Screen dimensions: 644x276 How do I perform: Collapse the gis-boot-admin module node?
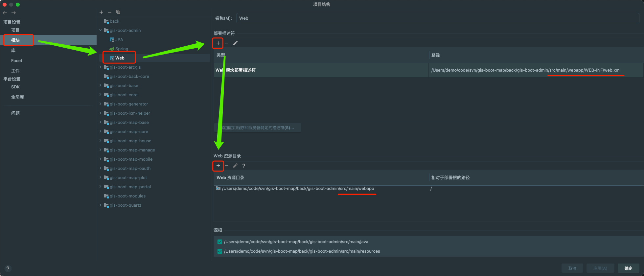pyautogui.click(x=101, y=30)
